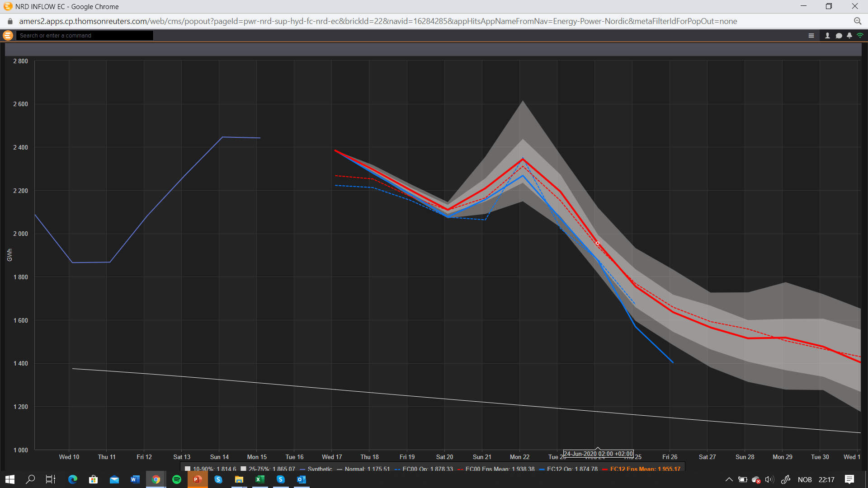The width and height of the screenshot is (868, 488).
Task: Zoom page using Chrome magnifier icon
Action: tap(857, 21)
